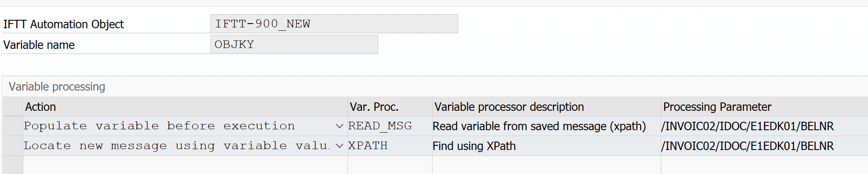Expand the "Locate new message" action dropdown
868x174 pixels.
(339, 146)
